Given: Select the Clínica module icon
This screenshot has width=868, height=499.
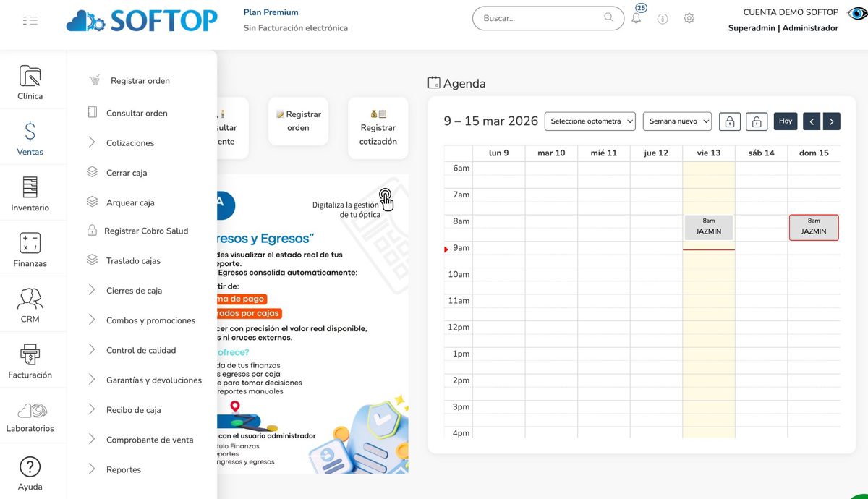Looking at the screenshot, I should coord(30,80).
